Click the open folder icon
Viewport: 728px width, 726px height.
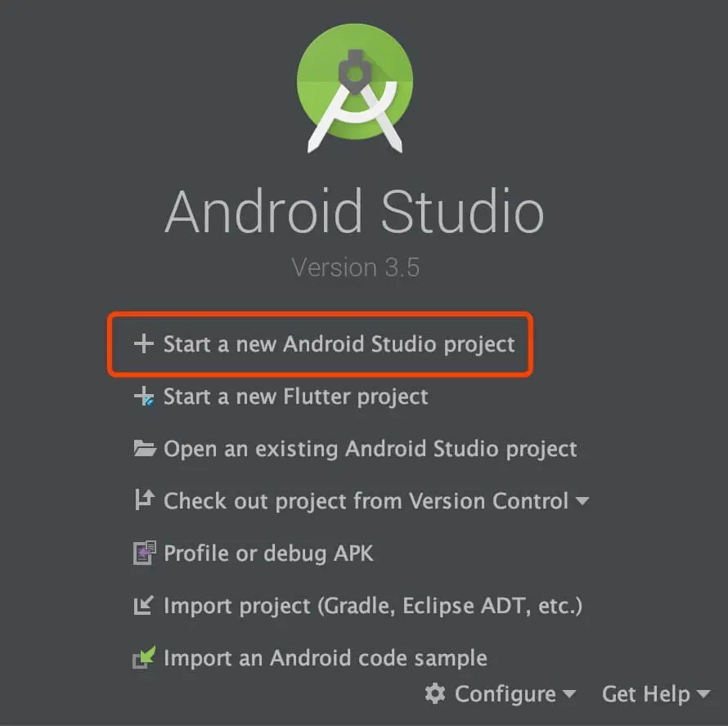click(x=145, y=448)
